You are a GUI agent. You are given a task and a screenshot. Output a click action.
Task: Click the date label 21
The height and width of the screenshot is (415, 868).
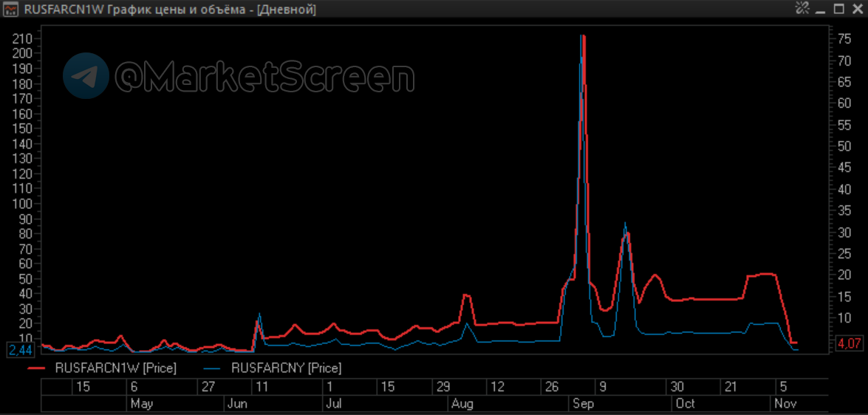point(731,387)
